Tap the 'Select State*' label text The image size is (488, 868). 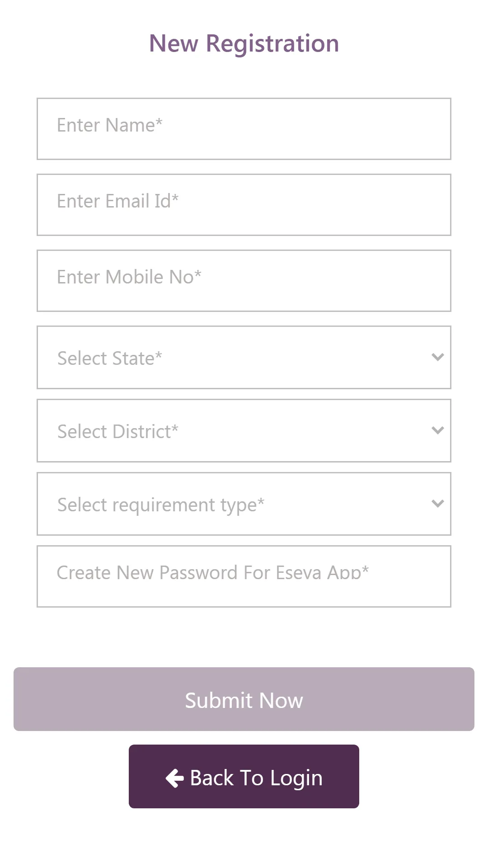click(x=109, y=359)
